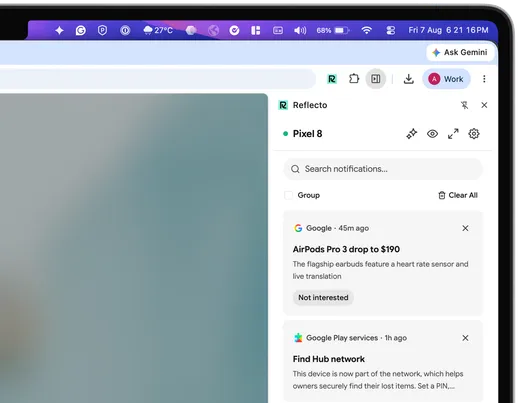Open Chrome three-dot menu

484,79
